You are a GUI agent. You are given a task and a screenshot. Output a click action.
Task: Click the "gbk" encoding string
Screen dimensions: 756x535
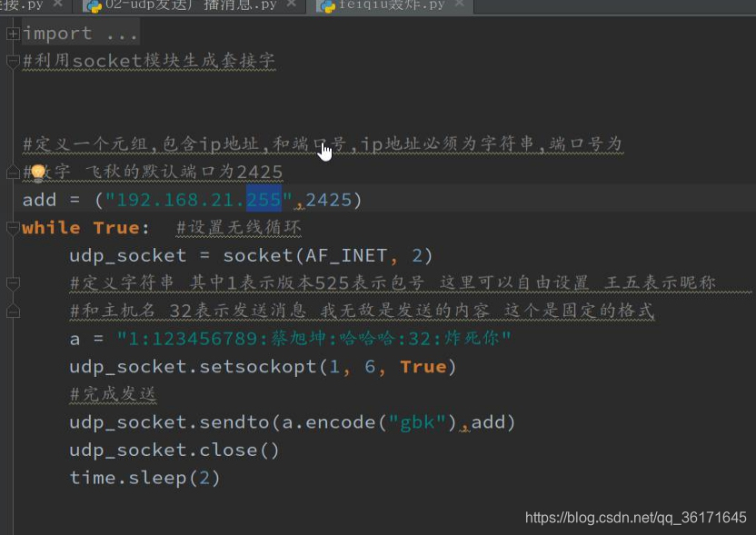coord(417,422)
